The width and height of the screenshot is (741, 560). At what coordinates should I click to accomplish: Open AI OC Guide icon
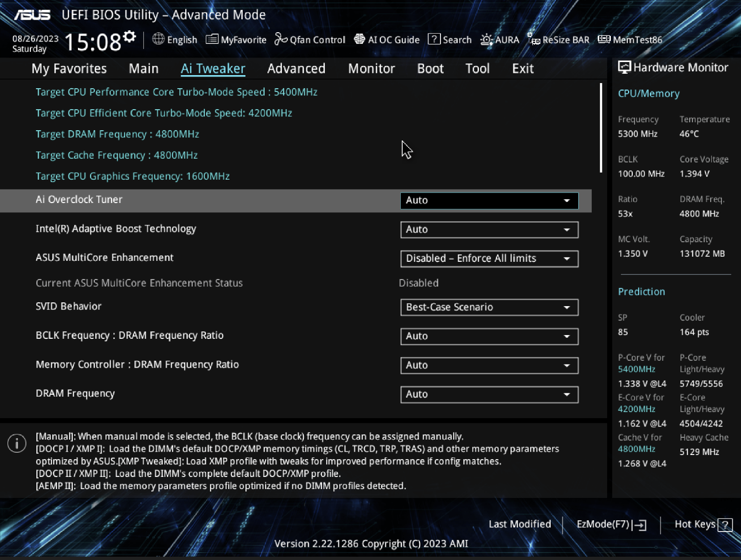(x=359, y=39)
